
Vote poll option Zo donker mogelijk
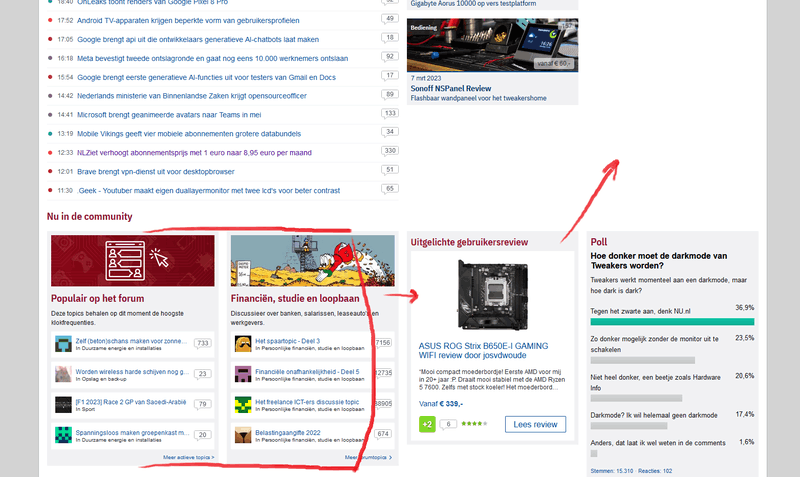click(655, 344)
